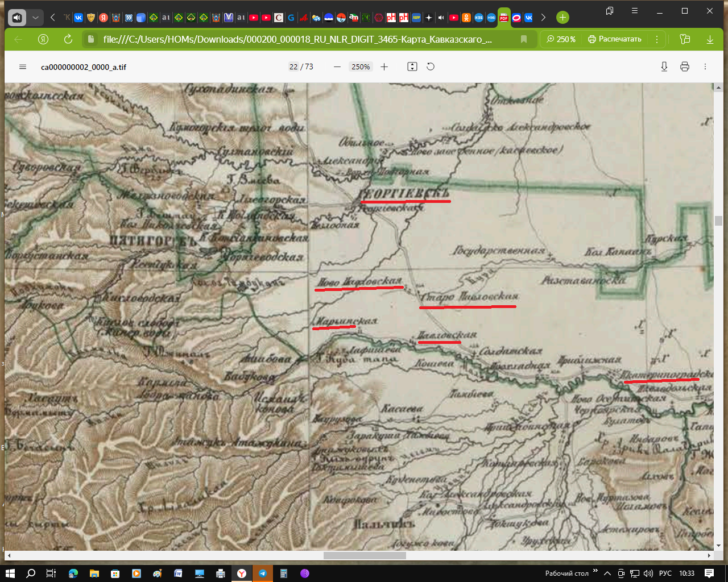The height and width of the screenshot is (582, 728).
Task: Open PDF viewer more options menu
Action: pyautogui.click(x=705, y=67)
